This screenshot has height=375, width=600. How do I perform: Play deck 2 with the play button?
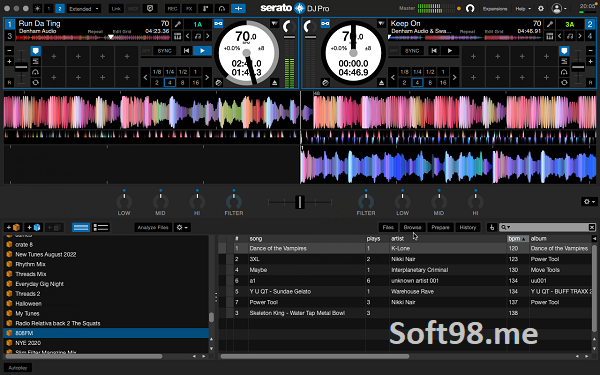[450, 51]
